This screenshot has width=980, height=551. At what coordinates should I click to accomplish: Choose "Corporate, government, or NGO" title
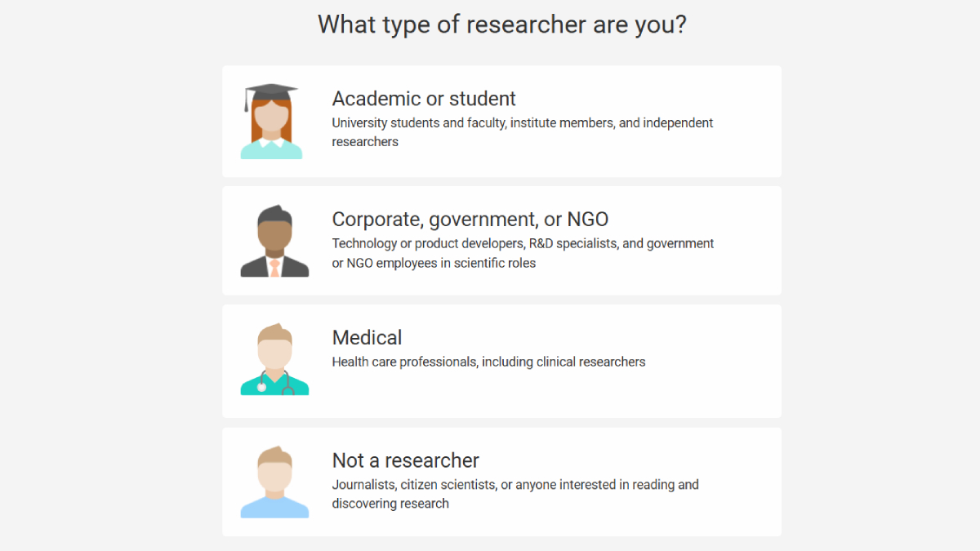coord(470,220)
